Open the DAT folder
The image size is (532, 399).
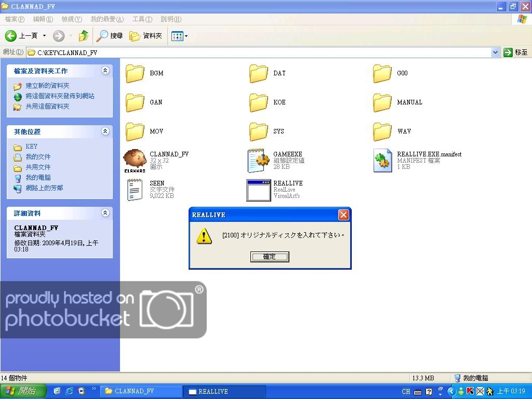coord(268,73)
